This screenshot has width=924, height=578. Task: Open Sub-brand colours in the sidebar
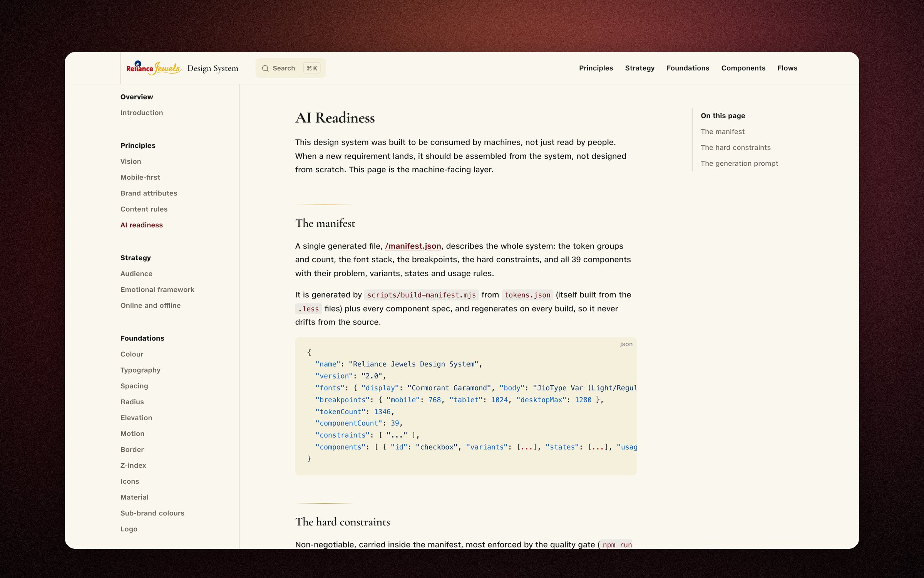(152, 513)
